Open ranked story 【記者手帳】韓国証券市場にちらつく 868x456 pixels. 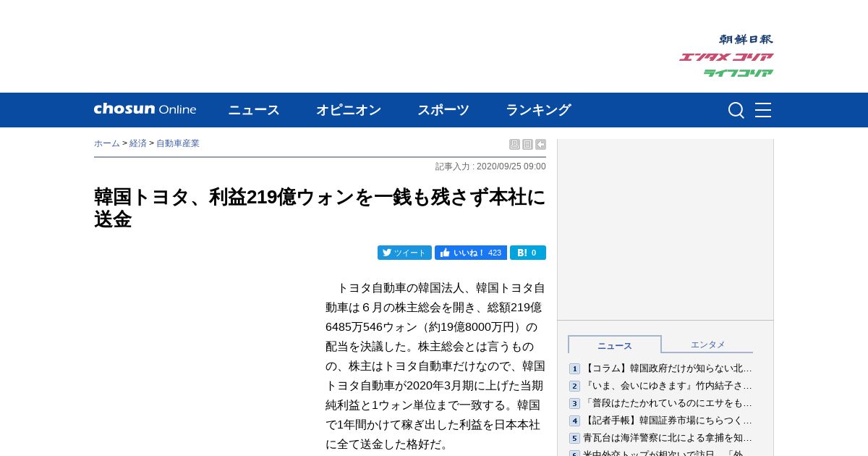point(668,421)
